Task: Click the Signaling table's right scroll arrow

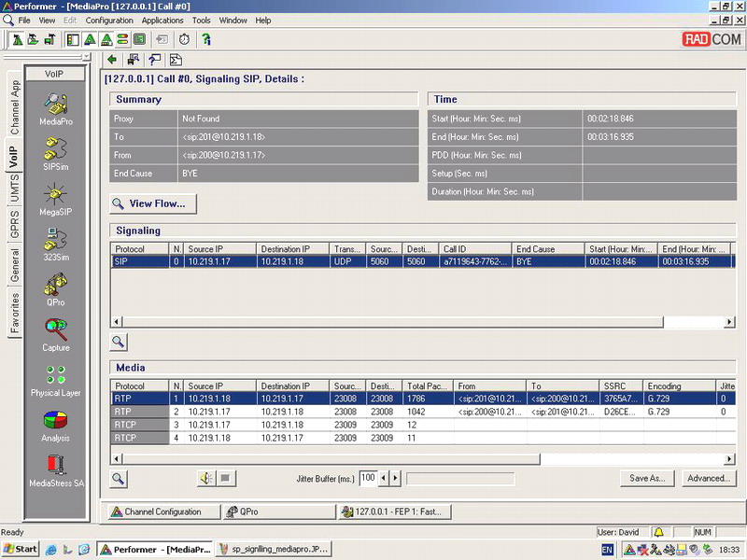Action: (729, 322)
